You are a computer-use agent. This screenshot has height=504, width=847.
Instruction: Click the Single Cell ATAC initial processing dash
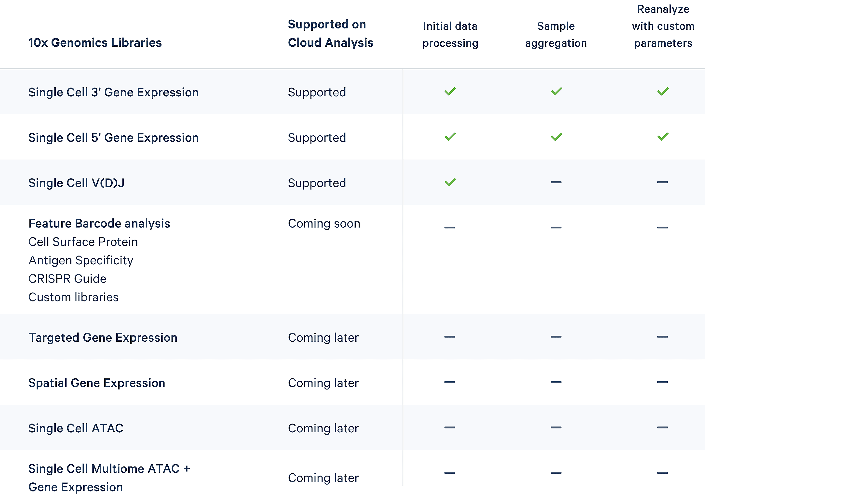[x=450, y=427]
